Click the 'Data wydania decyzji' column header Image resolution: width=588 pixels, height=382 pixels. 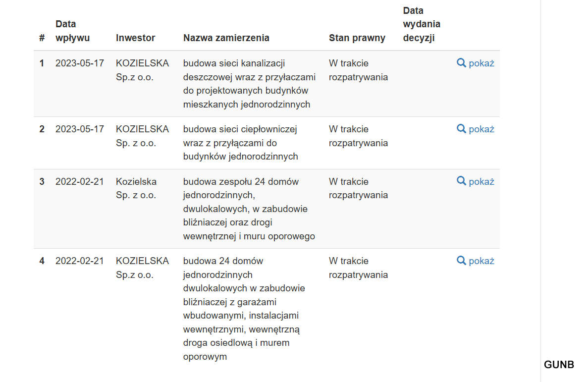(422, 24)
